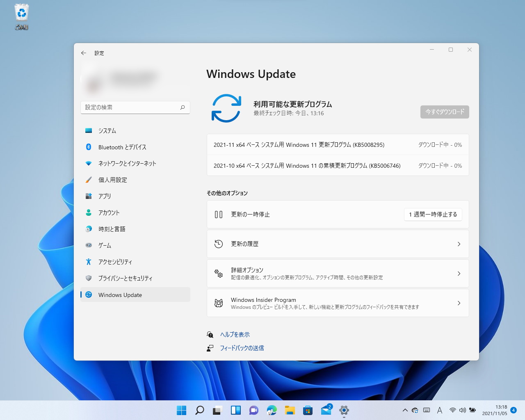
Task: Expand 詳細オプション settings
Action: click(337, 273)
